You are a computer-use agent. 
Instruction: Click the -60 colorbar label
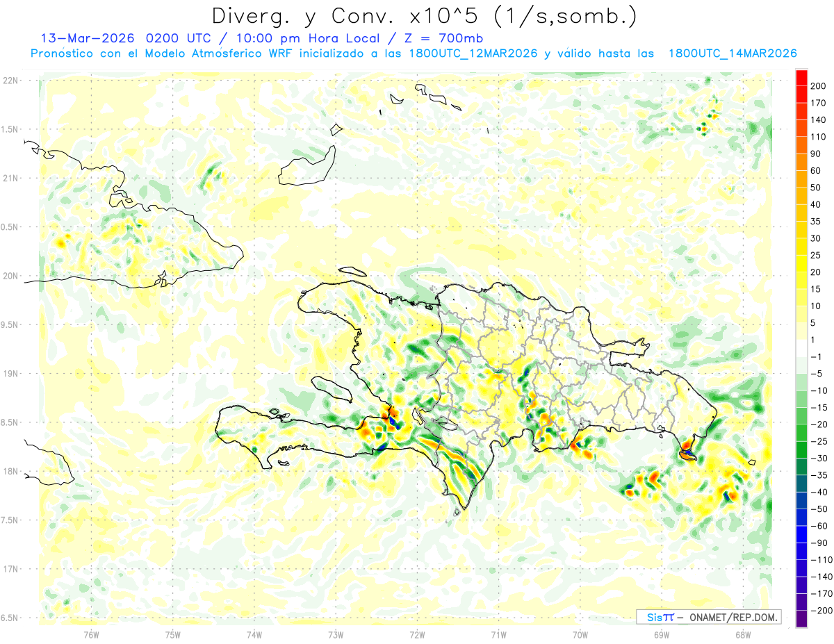click(820, 526)
